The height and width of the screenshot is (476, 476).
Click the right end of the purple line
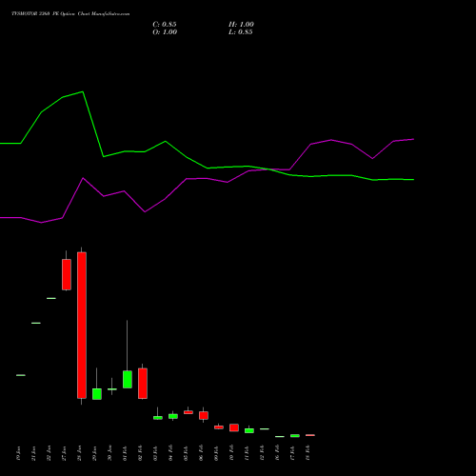(x=413, y=139)
